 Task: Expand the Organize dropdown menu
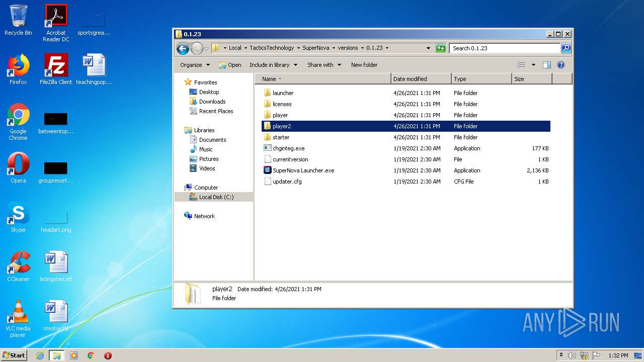[x=194, y=65]
